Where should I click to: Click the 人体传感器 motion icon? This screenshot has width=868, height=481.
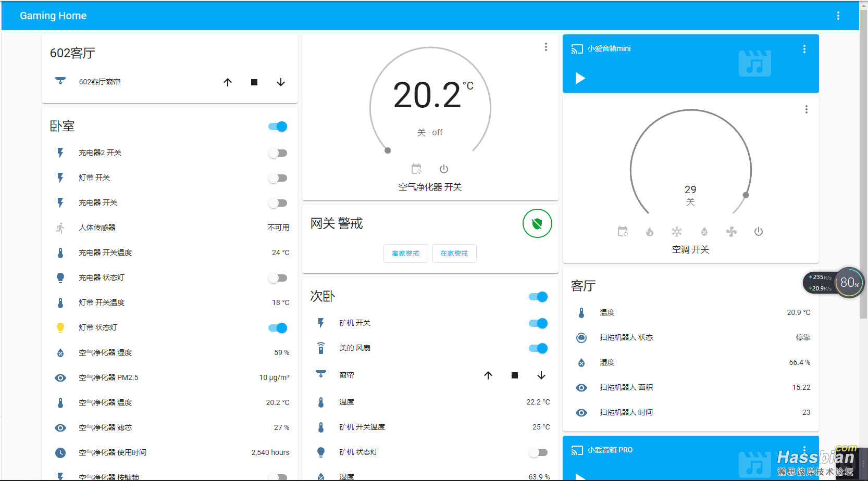(x=60, y=227)
